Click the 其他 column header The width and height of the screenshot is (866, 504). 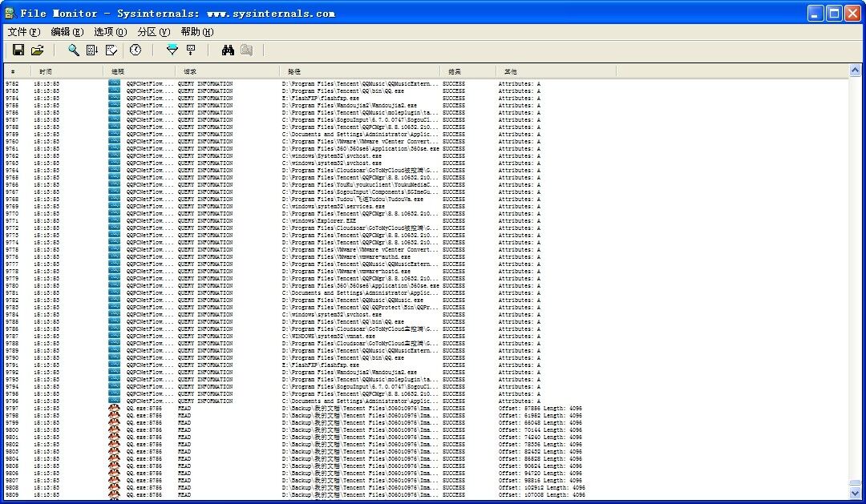pyautogui.click(x=556, y=72)
